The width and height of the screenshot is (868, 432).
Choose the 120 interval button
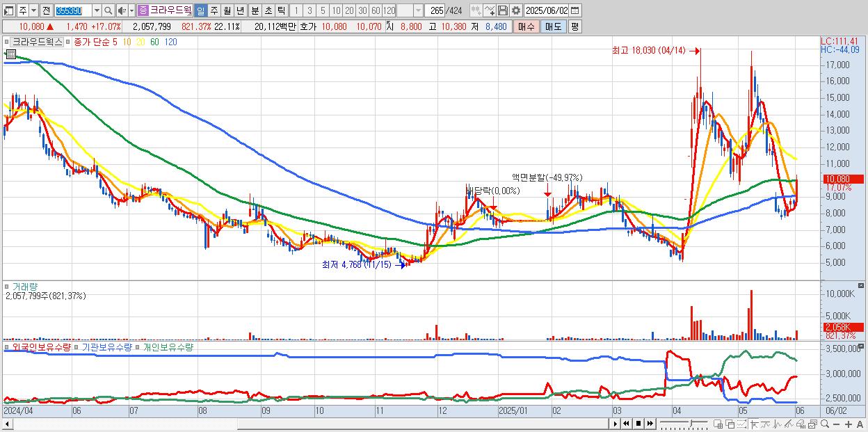[389, 10]
